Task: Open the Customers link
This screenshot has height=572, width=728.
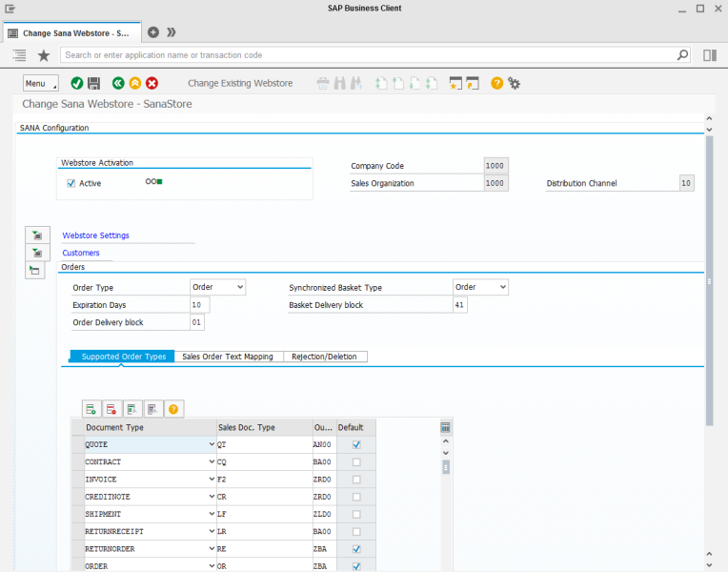Action: pos(81,253)
